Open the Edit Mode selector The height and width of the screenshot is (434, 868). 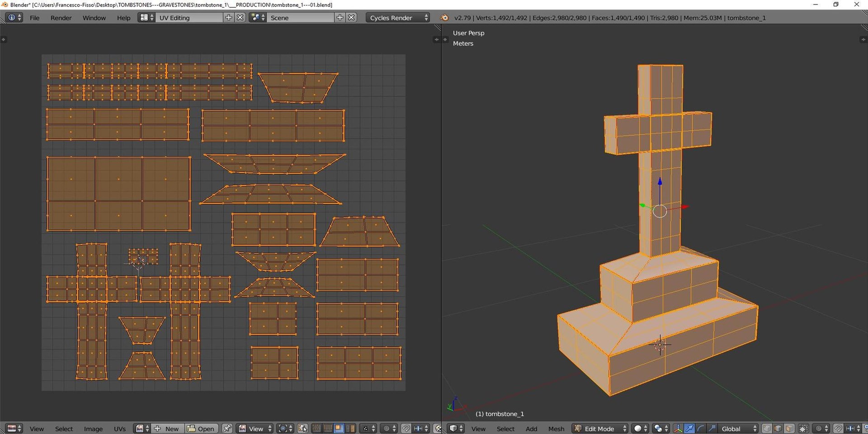pos(600,428)
